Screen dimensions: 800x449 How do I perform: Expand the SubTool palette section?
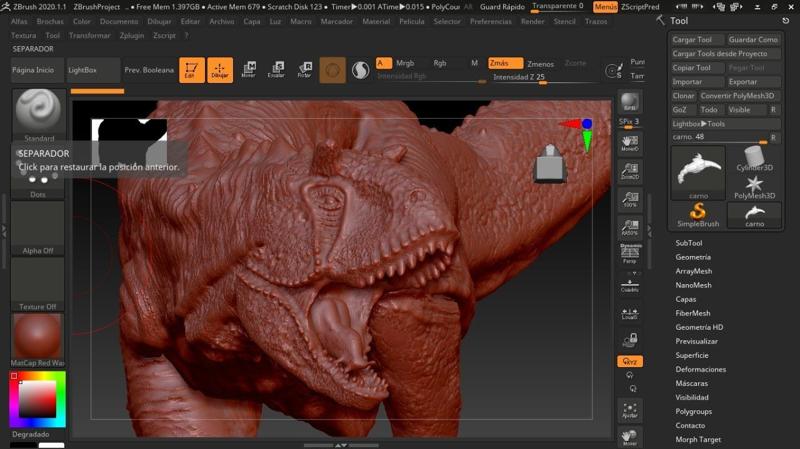pyautogui.click(x=689, y=243)
